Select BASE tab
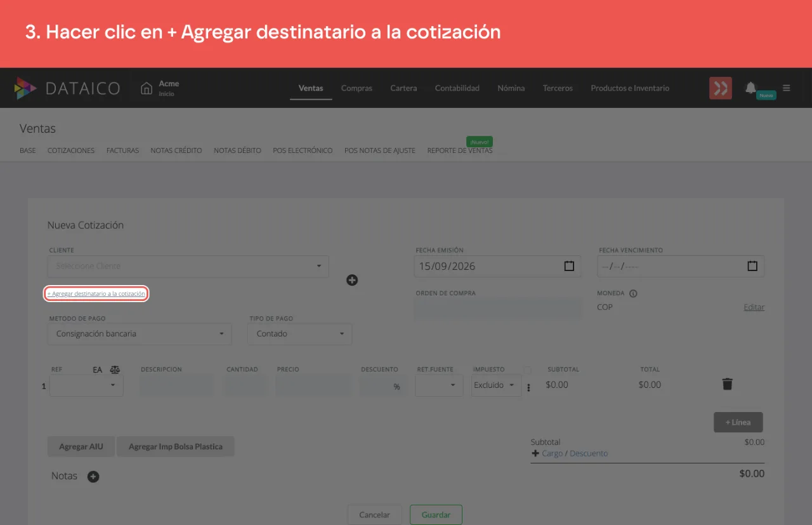812x525 pixels. click(28, 150)
